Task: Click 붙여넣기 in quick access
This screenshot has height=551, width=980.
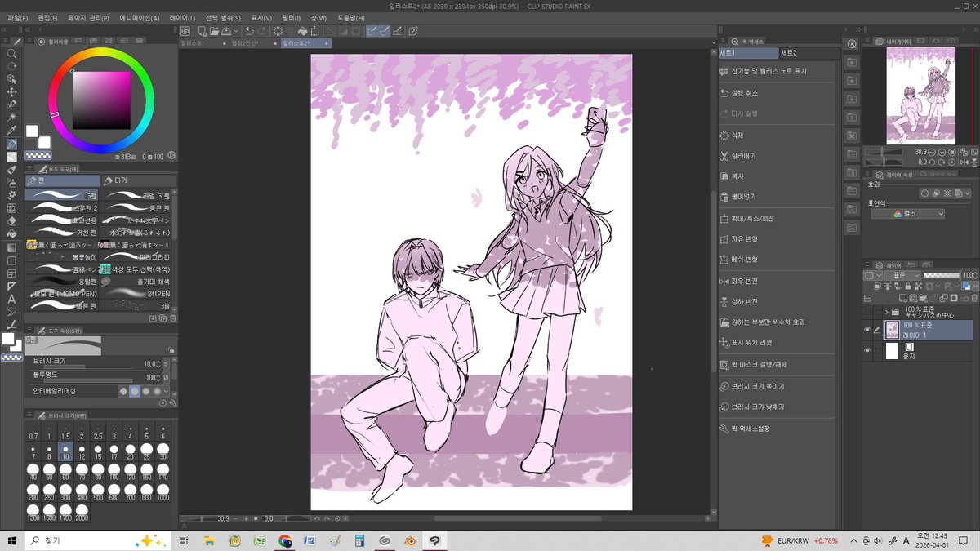Action: 743,197
